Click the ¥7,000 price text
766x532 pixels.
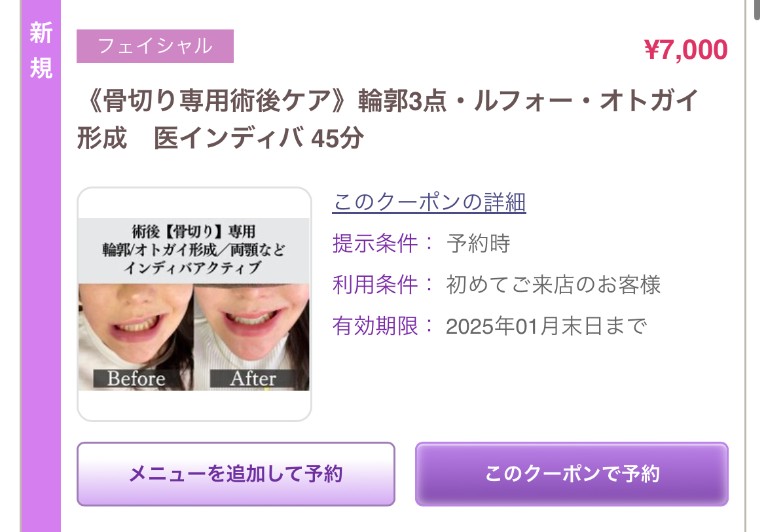[x=686, y=50]
